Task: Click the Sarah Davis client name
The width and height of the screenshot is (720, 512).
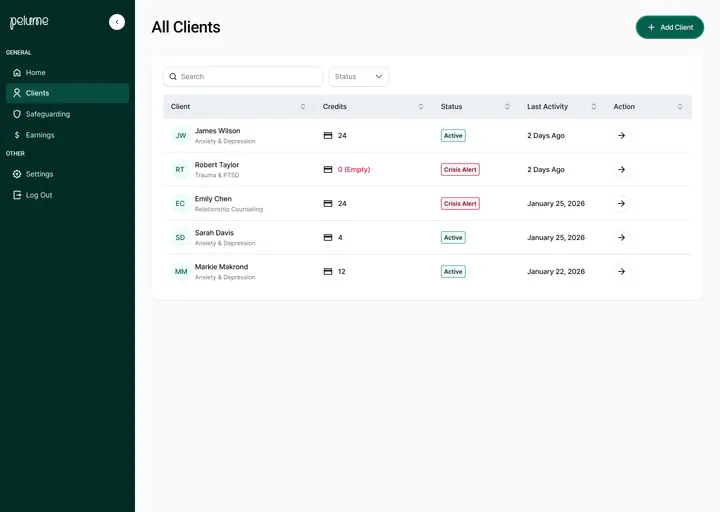Action: [x=214, y=233]
